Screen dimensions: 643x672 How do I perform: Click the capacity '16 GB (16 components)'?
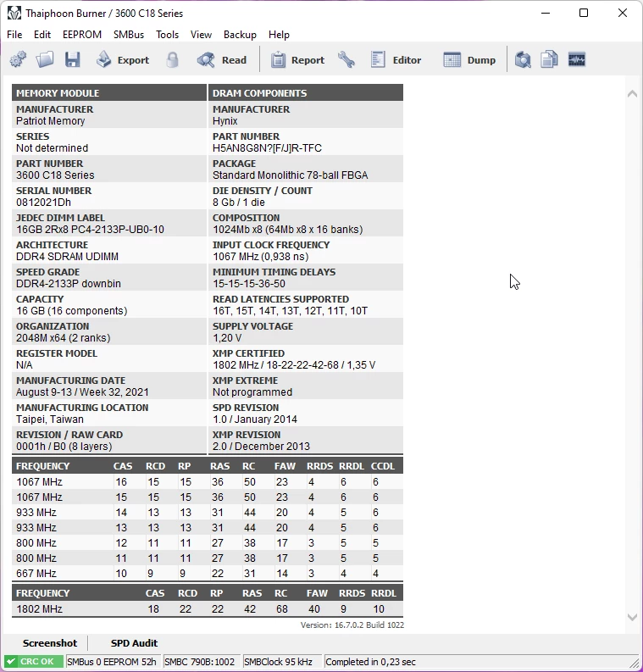[71, 311]
